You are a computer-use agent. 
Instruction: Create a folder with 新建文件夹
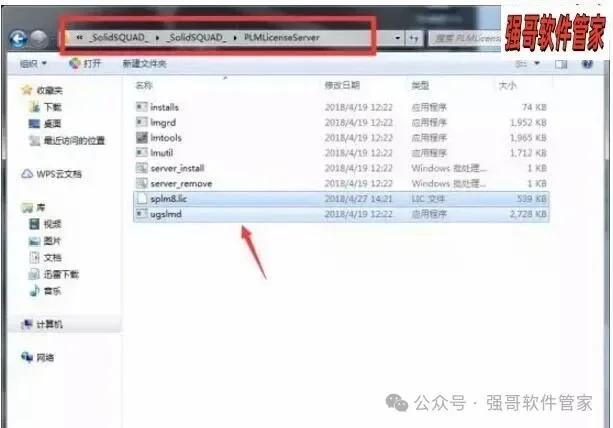(144, 63)
